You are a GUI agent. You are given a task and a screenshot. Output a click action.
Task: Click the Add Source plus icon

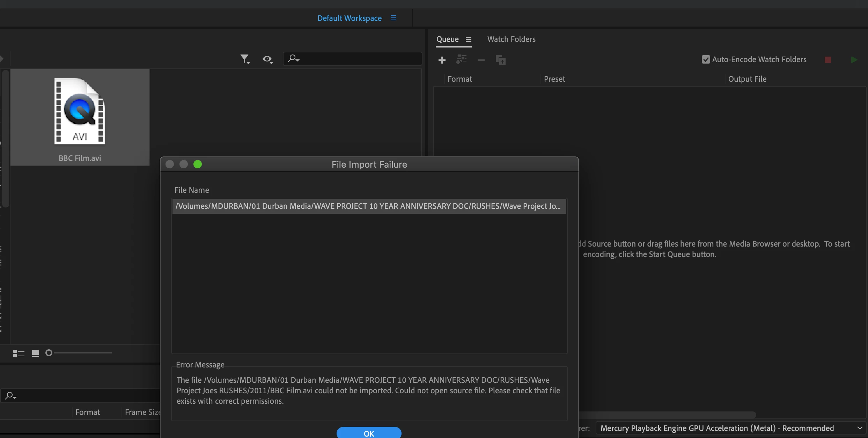[x=442, y=60]
